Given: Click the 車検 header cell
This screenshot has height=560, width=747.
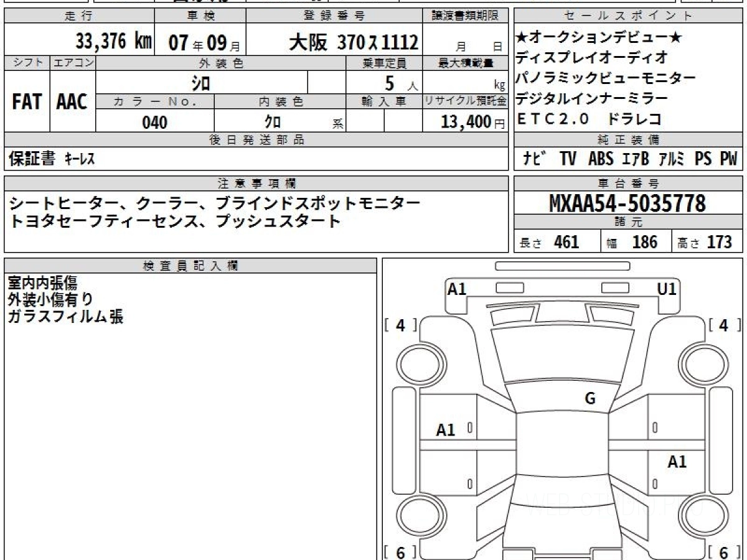Looking at the screenshot, I should (x=200, y=16).
